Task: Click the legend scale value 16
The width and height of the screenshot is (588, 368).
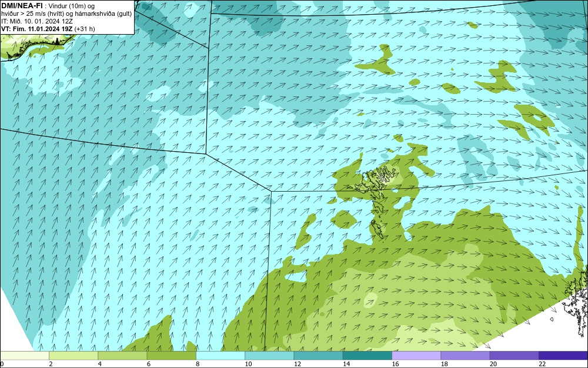Action: [395, 364]
